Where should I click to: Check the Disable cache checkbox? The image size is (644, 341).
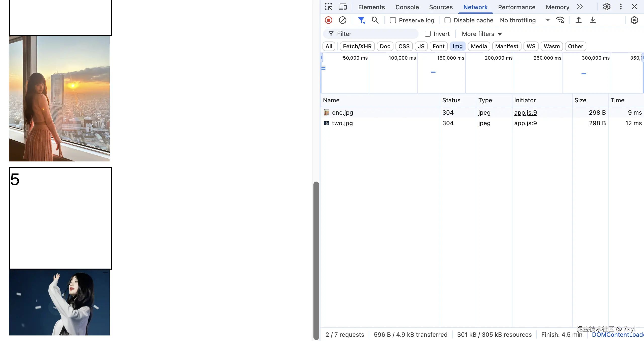(x=447, y=20)
